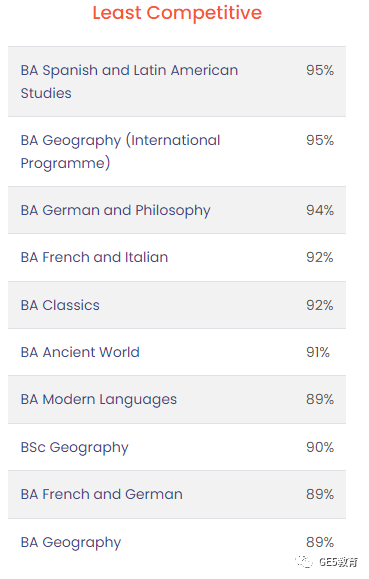Select the BA Classics row
This screenshot has height=579, width=369.
(x=177, y=305)
